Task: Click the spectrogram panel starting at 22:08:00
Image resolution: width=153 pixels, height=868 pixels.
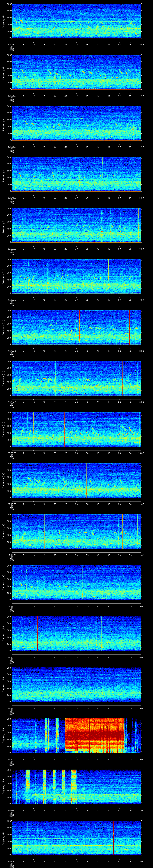Action: (x=77, y=378)
